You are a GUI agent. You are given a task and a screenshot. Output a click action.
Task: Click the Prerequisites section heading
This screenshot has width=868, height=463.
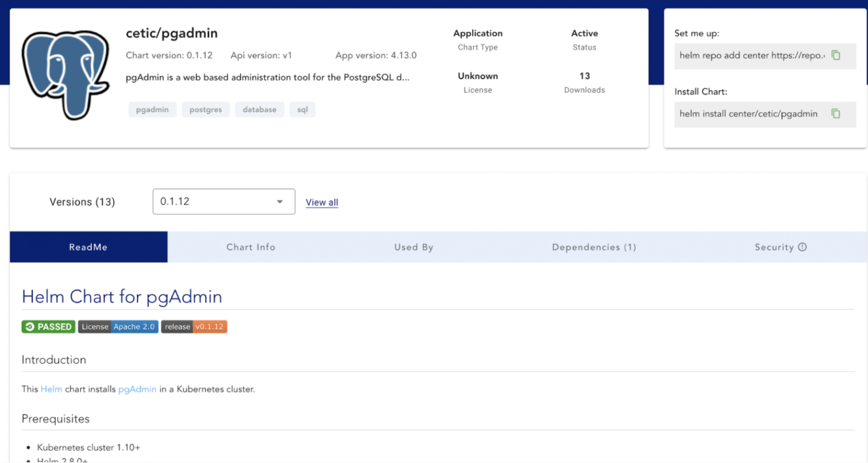(56, 419)
